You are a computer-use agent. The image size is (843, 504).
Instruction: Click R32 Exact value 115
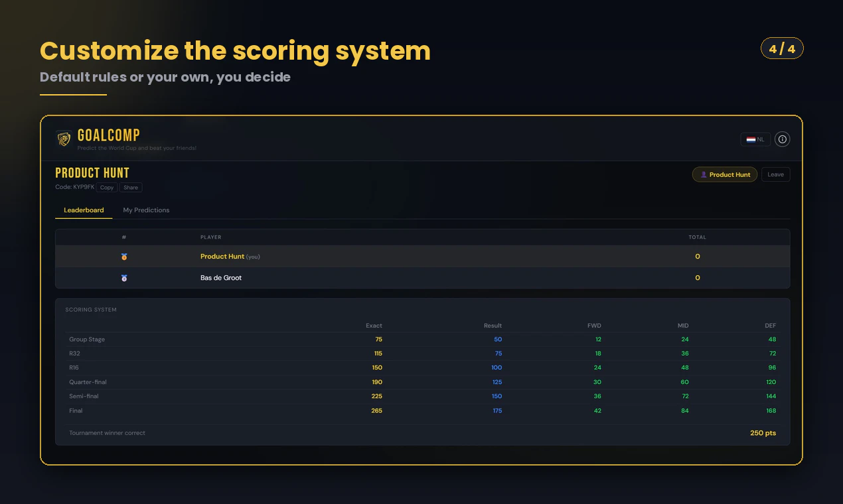click(x=378, y=353)
